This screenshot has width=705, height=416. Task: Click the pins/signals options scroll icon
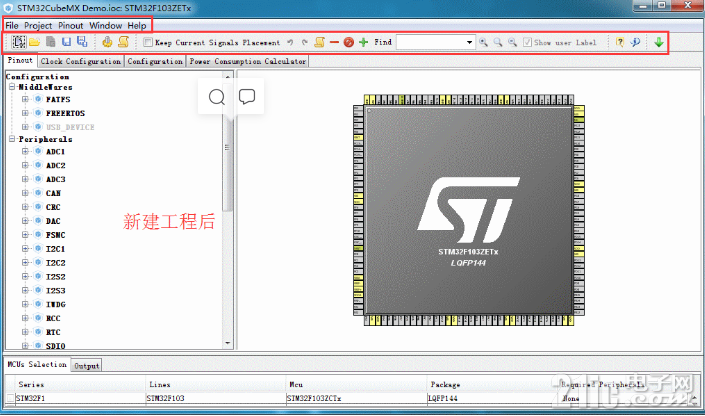319,42
